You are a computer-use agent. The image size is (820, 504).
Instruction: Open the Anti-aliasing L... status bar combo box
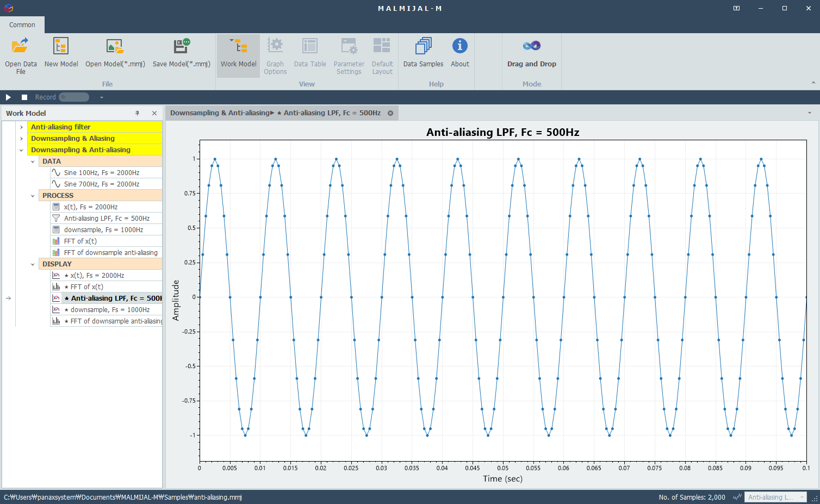point(775,497)
